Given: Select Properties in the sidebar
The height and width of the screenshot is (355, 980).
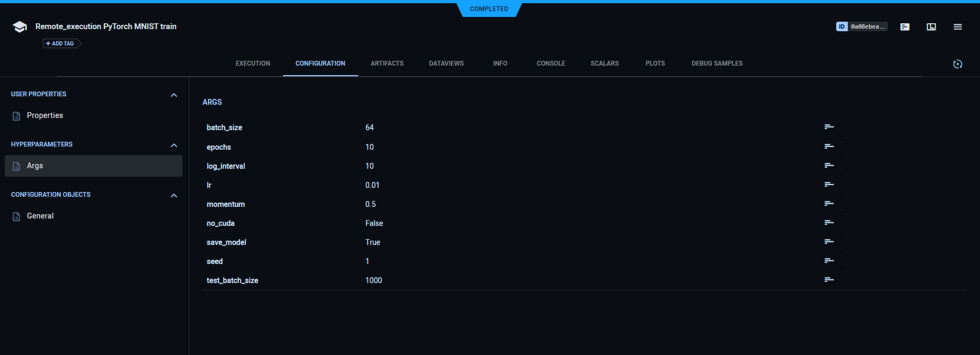Looking at the screenshot, I should click(x=45, y=115).
